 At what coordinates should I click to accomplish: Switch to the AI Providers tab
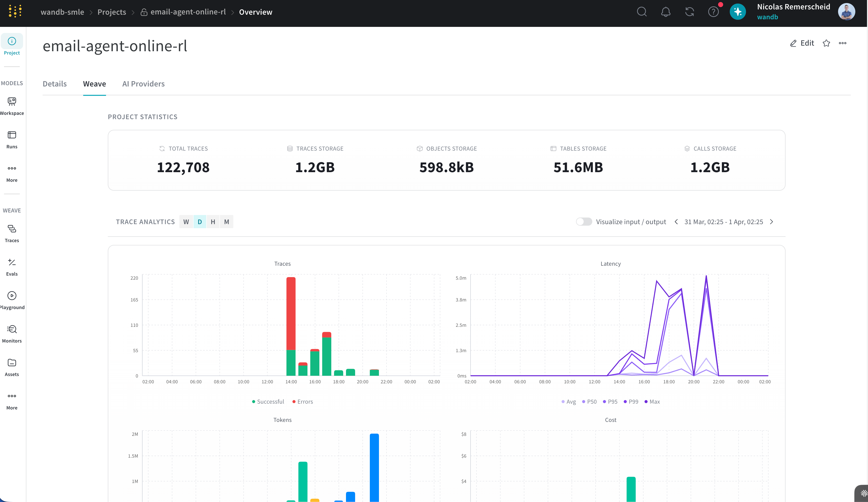point(143,84)
